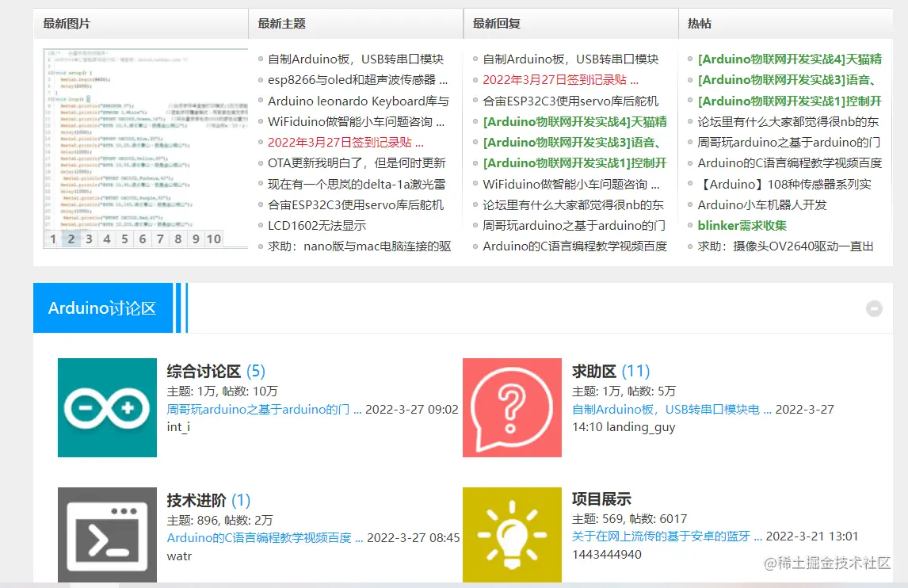Open 108种传感器系列 hot post
Image resolution: width=908 pixels, height=588 pixels.
pos(784,184)
